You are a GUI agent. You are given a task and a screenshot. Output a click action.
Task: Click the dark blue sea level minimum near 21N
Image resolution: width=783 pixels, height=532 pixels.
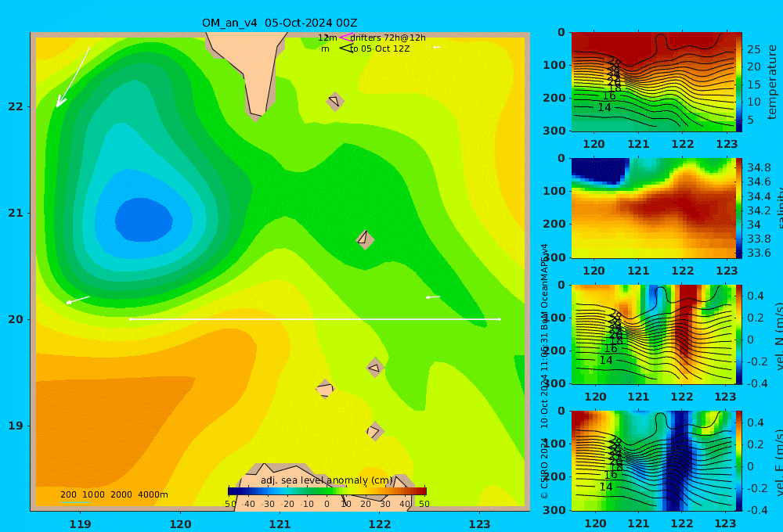pyautogui.click(x=144, y=220)
